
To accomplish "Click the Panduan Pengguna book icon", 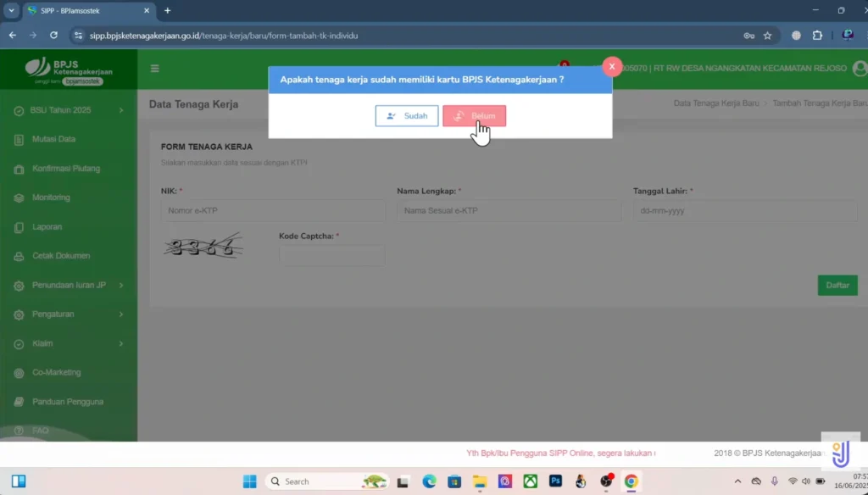I will (19, 401).
